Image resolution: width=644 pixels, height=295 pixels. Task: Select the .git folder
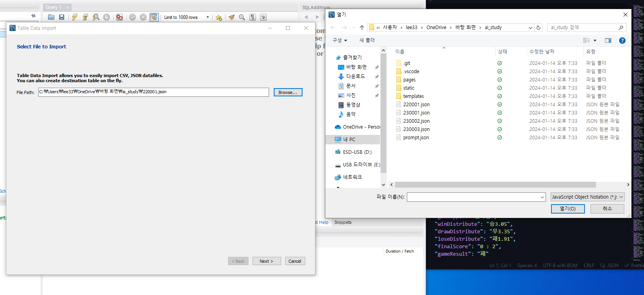tap(406, 63)
